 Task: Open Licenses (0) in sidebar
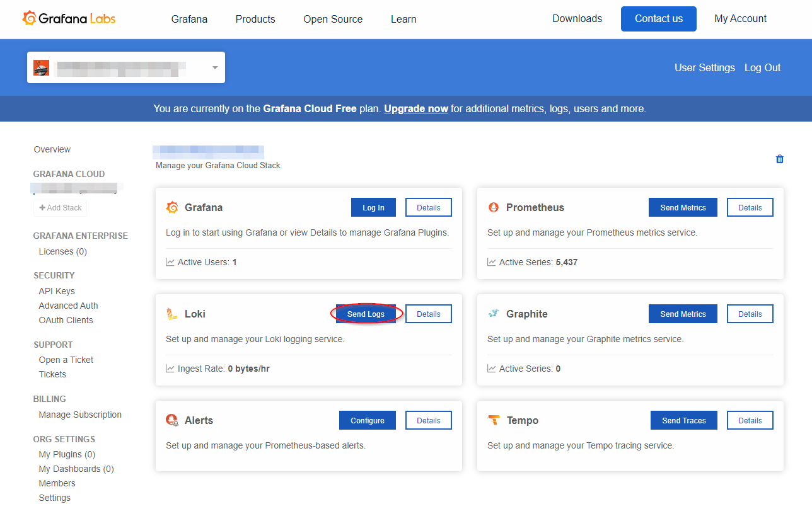[x=63, y=251]
